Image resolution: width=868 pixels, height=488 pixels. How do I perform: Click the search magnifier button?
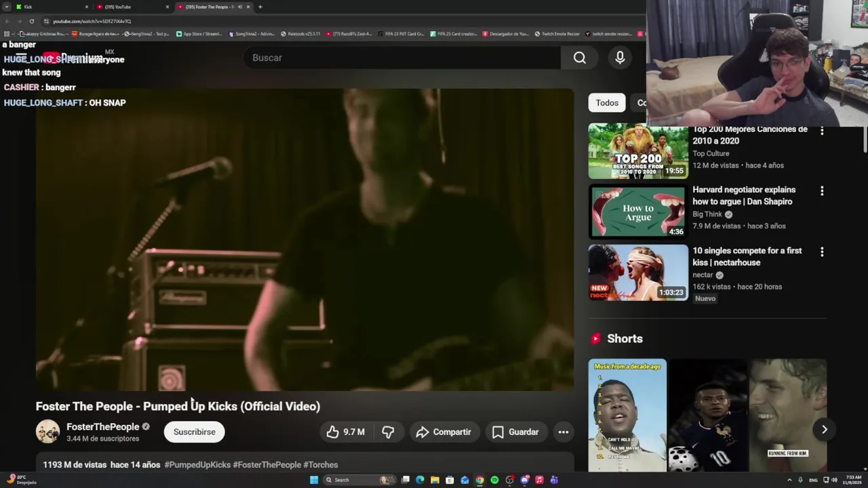point(580,58)
